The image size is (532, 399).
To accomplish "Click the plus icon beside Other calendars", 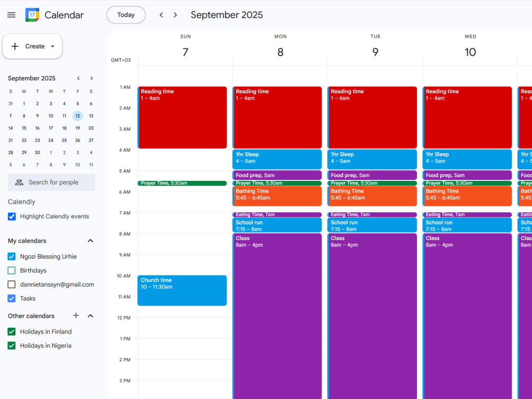I will (76, 315).
